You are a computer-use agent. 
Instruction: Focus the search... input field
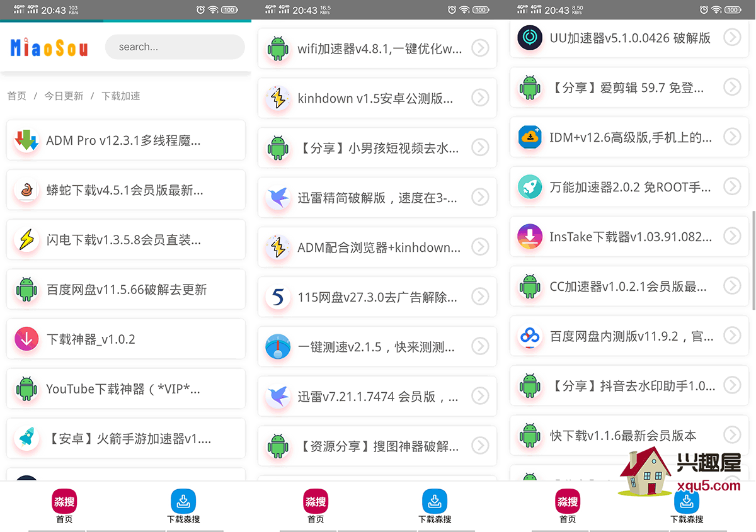tap(175, 47)
